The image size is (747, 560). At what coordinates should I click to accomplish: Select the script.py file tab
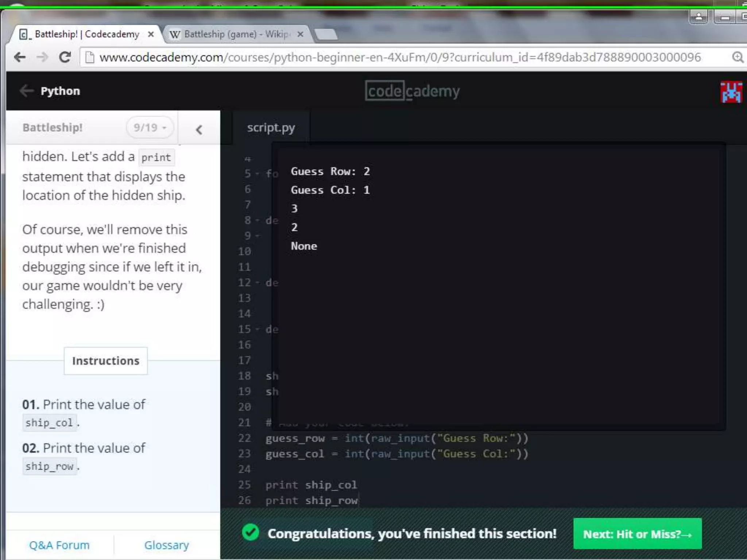[x=271, y=128]
